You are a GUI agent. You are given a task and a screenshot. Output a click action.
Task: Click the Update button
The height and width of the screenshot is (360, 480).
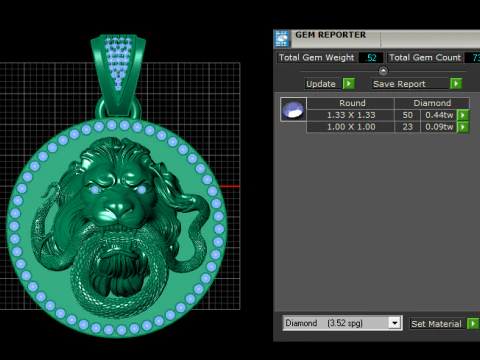(323, 84)
